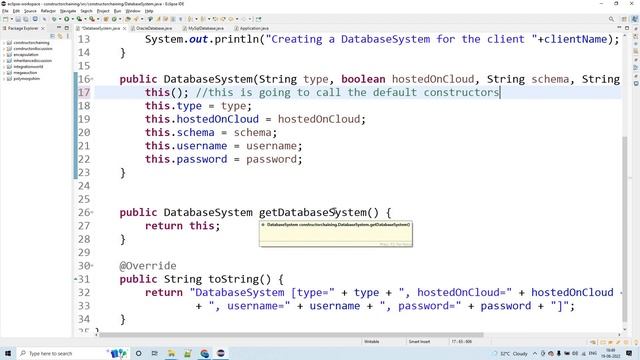Click Collapse All in Package Explorer

pyautogui.click(x=52, y=36)
